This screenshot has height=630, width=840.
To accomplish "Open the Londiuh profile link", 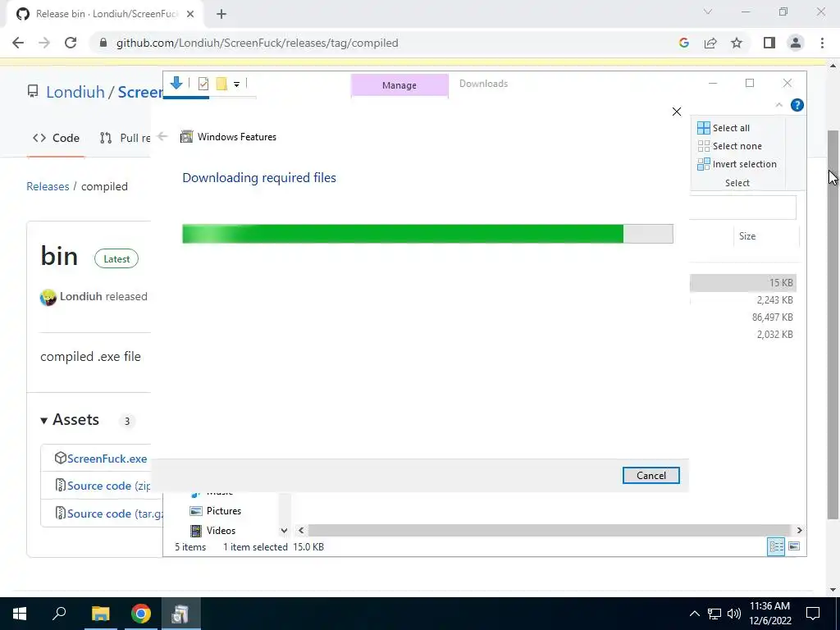I will [75, 92].
